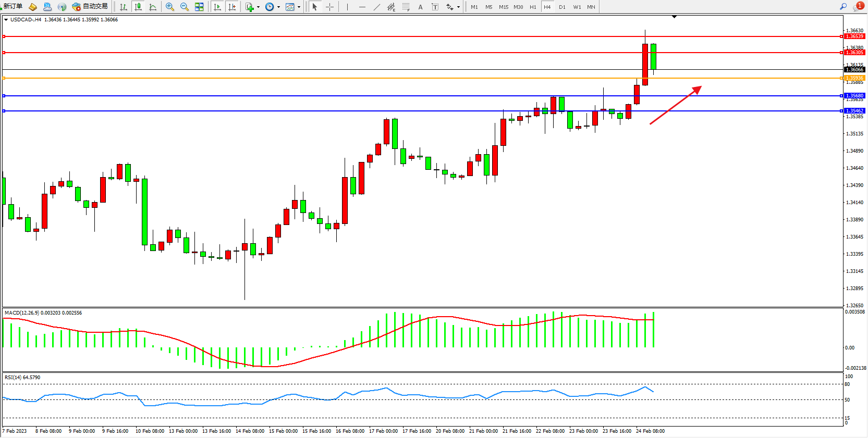
Task: Expand the indicators list dropdown arrow
Action: [x=258, y=7]
